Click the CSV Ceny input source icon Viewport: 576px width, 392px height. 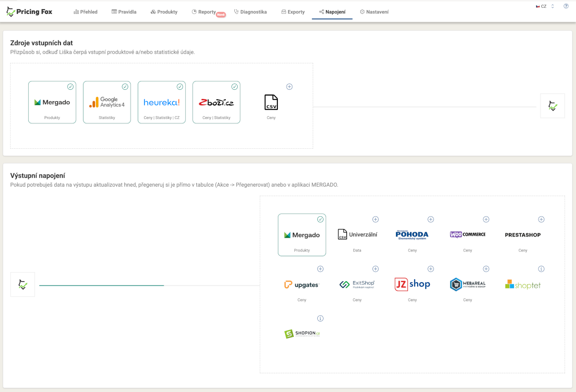[271, 102]
